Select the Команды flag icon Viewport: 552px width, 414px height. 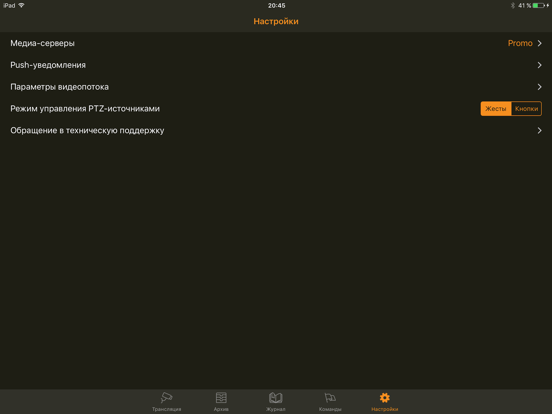tap(330, 398)
